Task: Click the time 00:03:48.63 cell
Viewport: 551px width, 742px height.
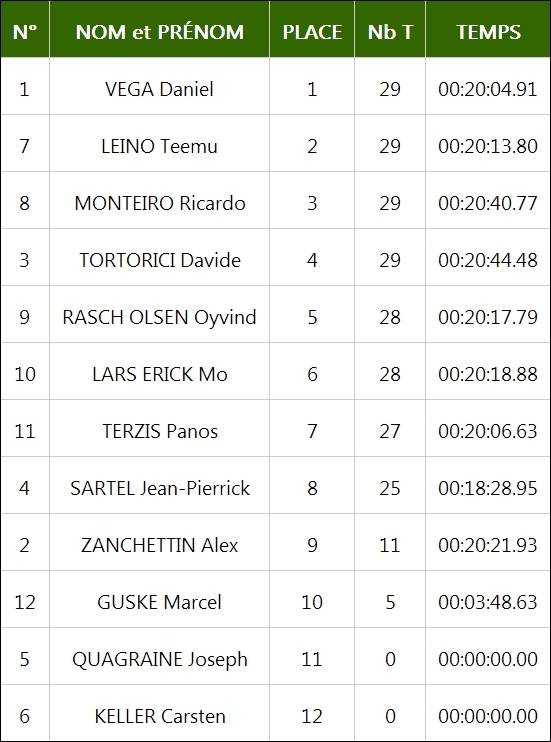Action: (488, 600)
